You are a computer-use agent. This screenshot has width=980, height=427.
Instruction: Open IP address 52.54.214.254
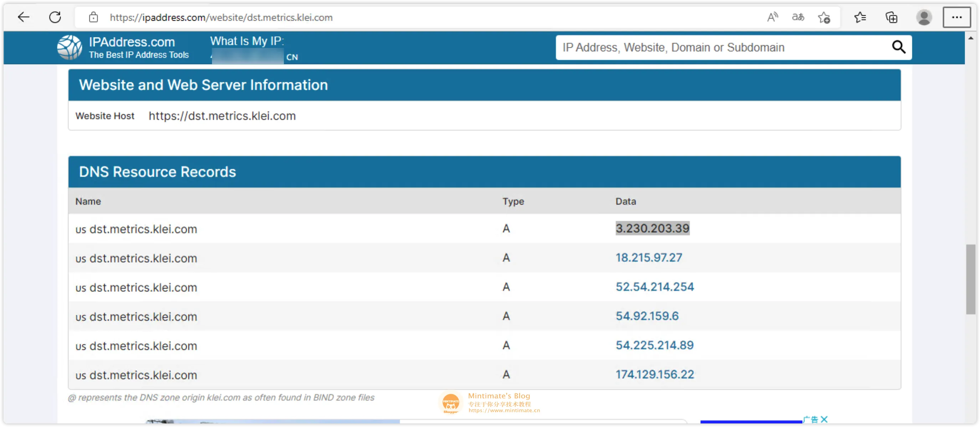click(x=655, y=287)
